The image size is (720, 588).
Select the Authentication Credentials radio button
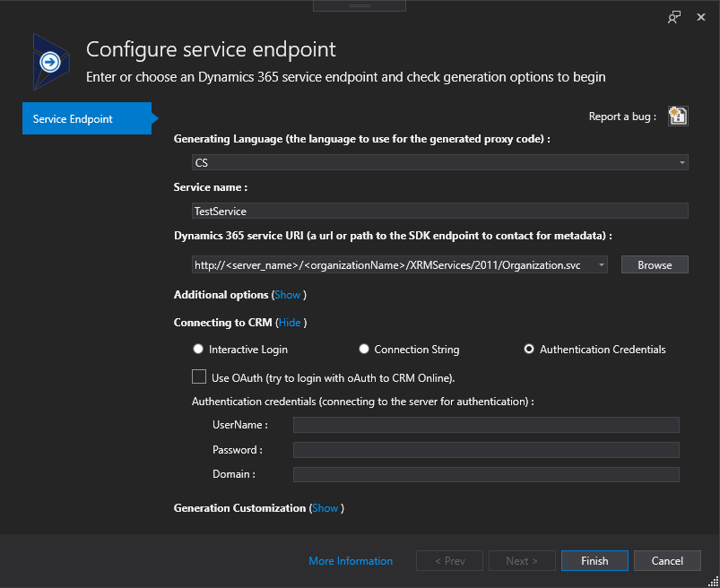pyautogui.click(x=529, y=349)
